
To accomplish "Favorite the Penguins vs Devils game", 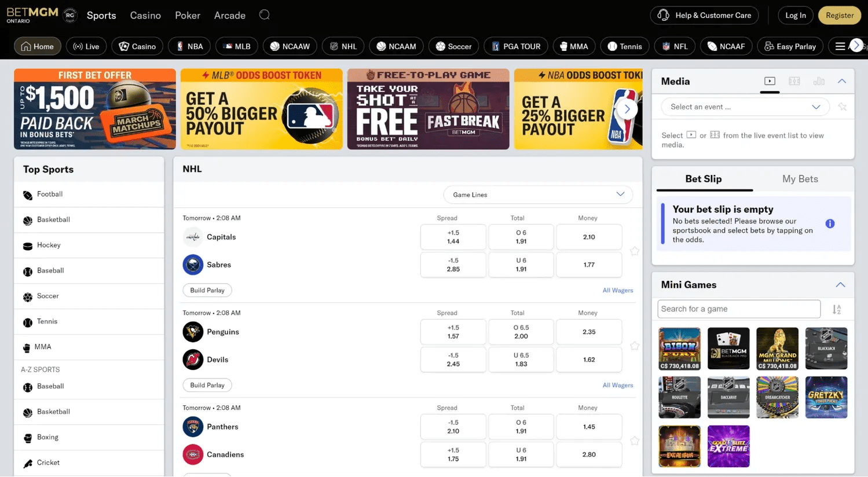I will tap(635, 346).
